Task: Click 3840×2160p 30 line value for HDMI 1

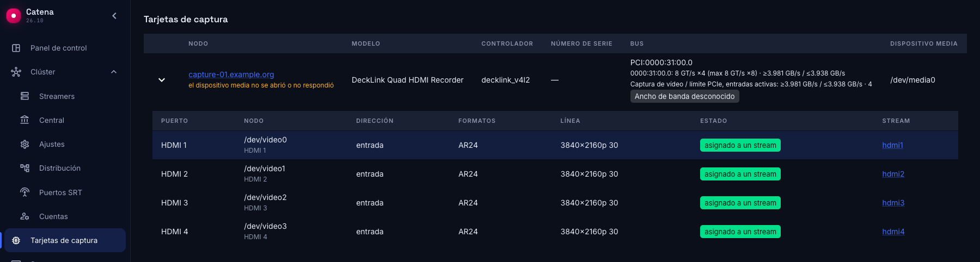Action: [x=589, y=145]
